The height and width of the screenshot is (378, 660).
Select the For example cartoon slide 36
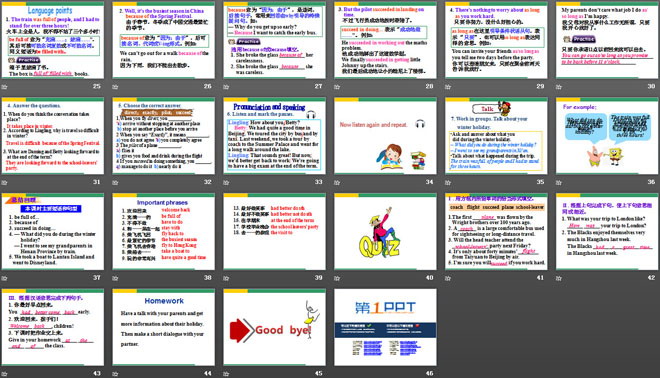point(607,136)
